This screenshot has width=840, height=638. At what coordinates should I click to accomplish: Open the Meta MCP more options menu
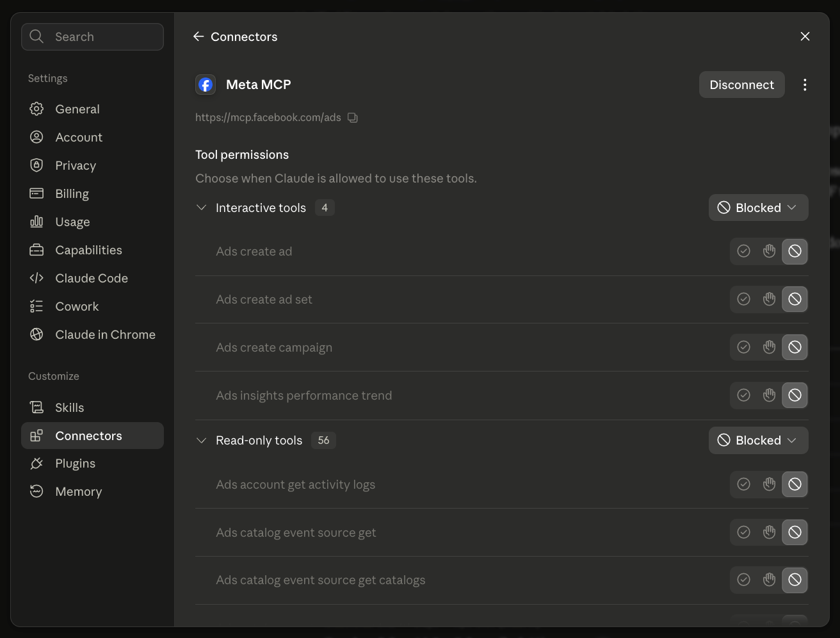click(805, 85)
